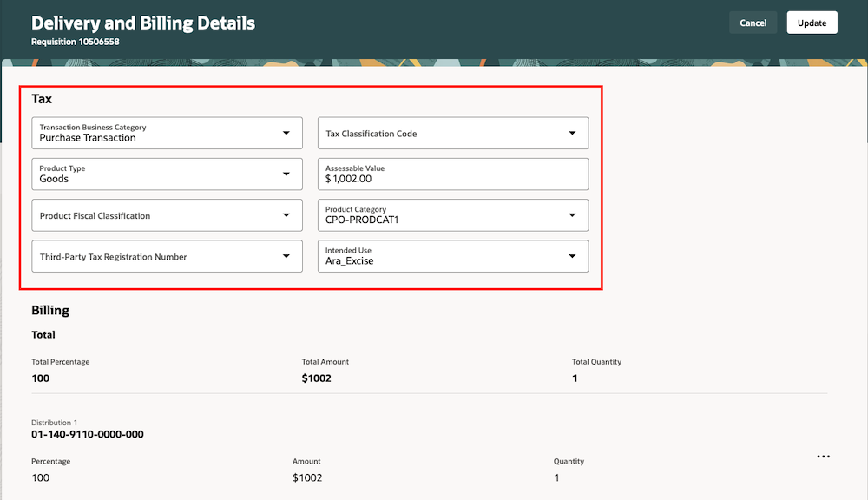Click the Total Amount value $1002
The width and height of the screenshot is (868, 500).
click(317, 378)
